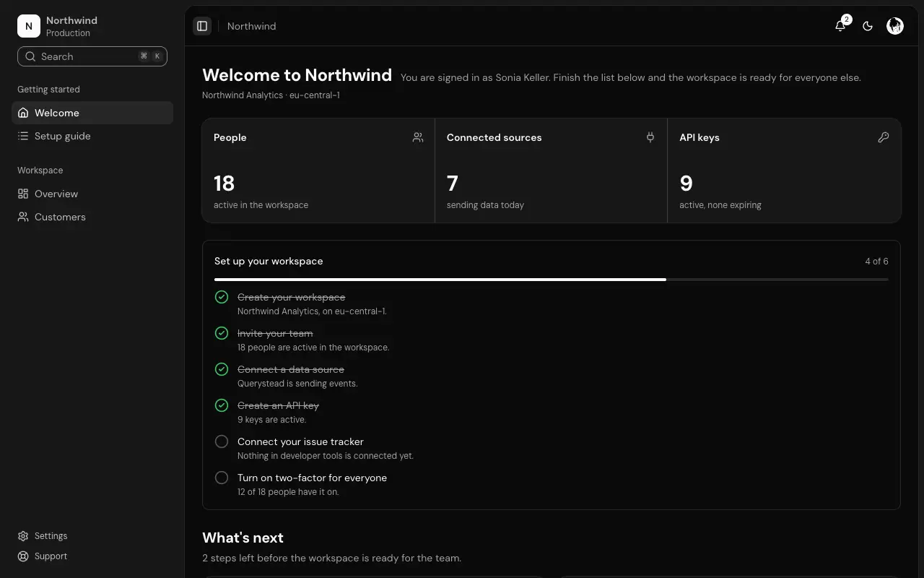Image resolution: width=924 pixels, height=578 pixels.
Task: Open the Invite your team step
Action: point(275,333)
